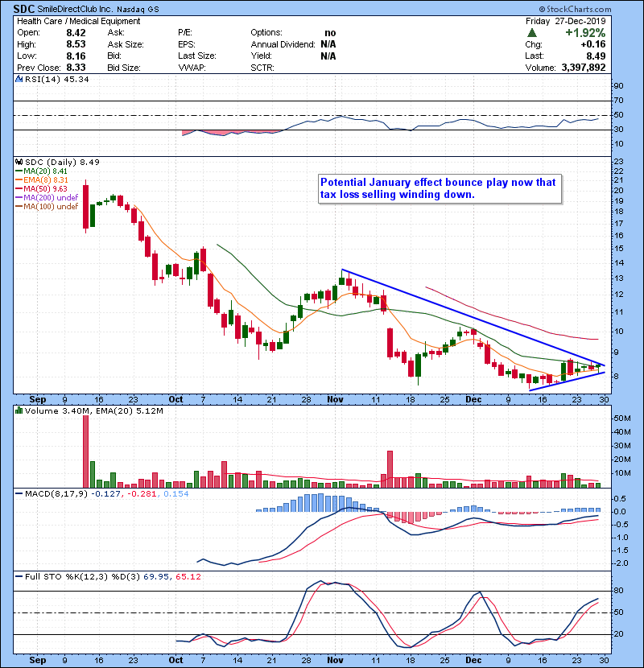Select the SDC ticker symbol in the header
Screen dimensions: 644x668
(24, 9)
